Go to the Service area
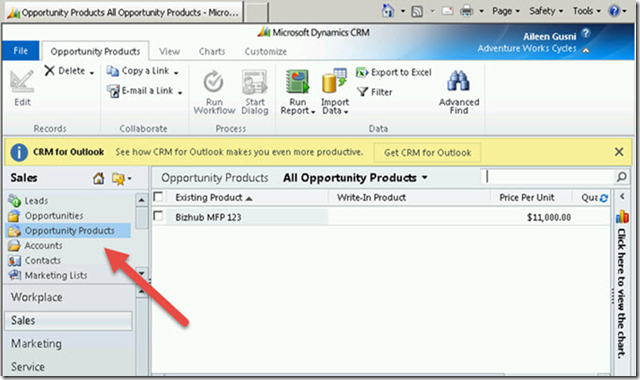The image size is (640, 380). tap(68, 367)
